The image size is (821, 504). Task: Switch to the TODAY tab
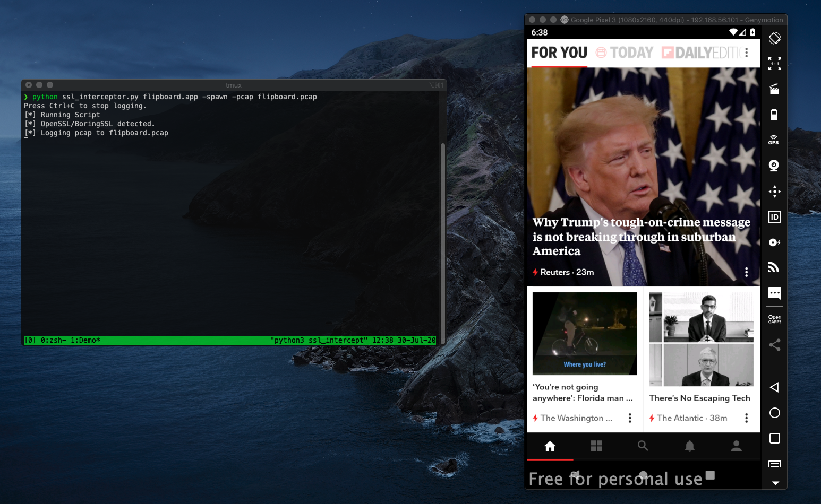[625, 53]
